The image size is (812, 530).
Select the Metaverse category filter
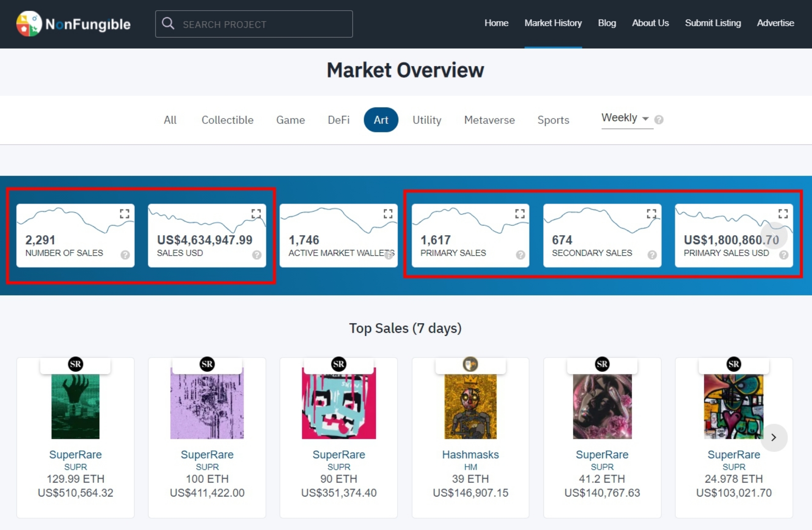click(x=489, y=120)
